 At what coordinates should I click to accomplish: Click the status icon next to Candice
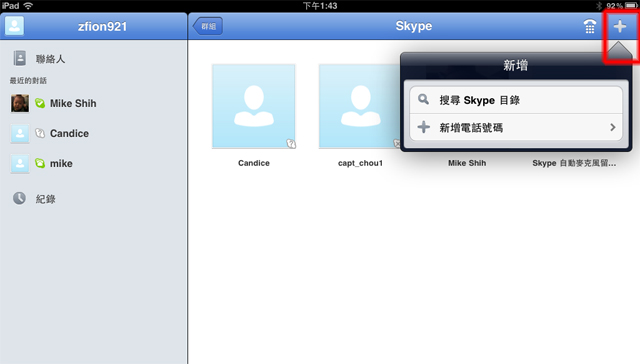[x=40, y=133]
